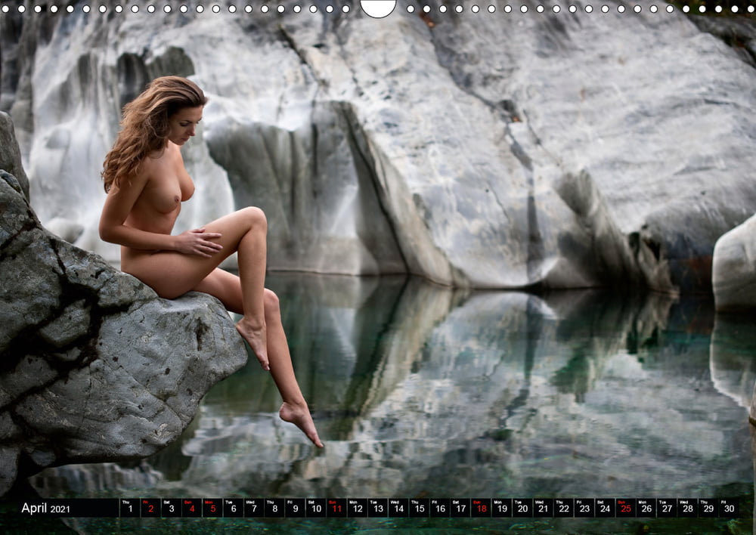Viewport: 756px width, 535px height.
Task: Choose Sunday 11 highlighted in red
Action: pos(336,508)
